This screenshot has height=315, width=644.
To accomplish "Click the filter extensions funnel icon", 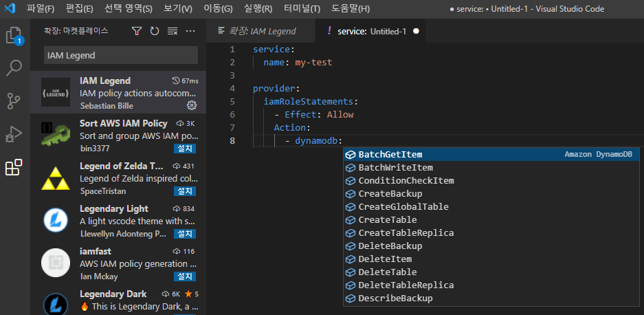I will click(136, 31).
